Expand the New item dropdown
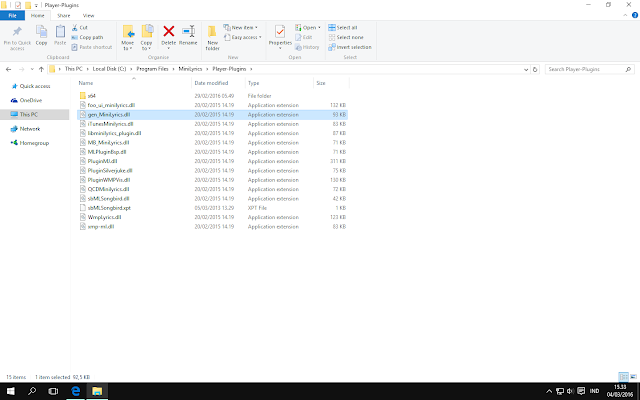Image resolution: width=640 pixels, height=400 pixels. tap(241, 27)
